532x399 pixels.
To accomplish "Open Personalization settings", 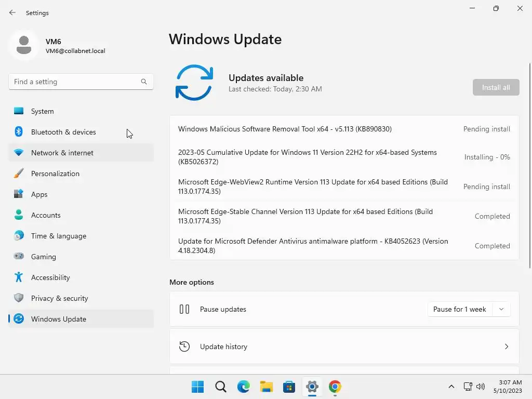I will tap(81, 174).
